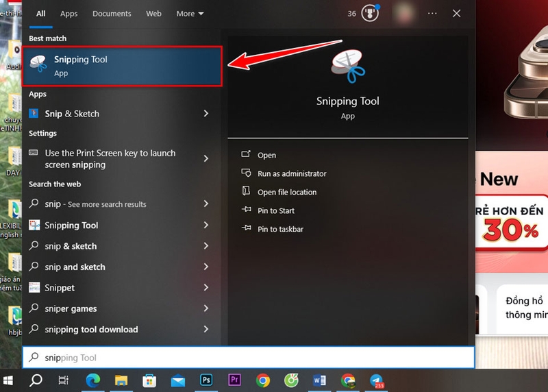This screenshot has width=548, height=392.
Task: Click the large Snipping Tool preview icon
Action: pyautogui.click(x=348, y=66)
